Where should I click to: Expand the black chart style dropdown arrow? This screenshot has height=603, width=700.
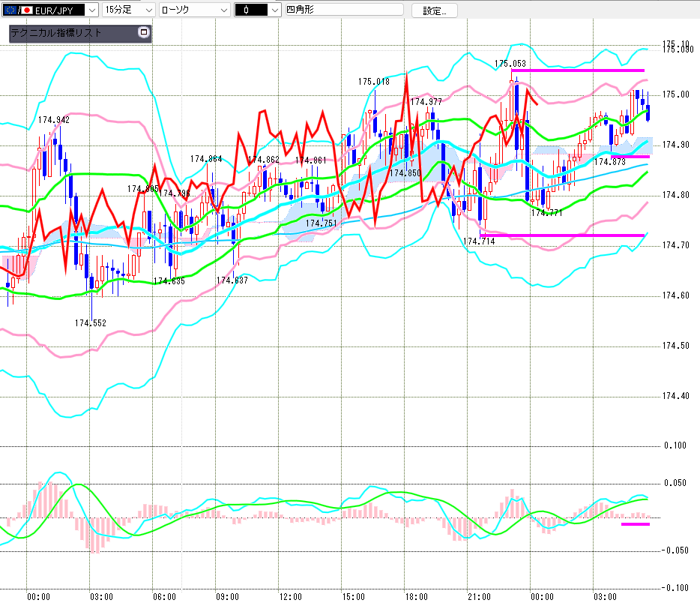274,10
